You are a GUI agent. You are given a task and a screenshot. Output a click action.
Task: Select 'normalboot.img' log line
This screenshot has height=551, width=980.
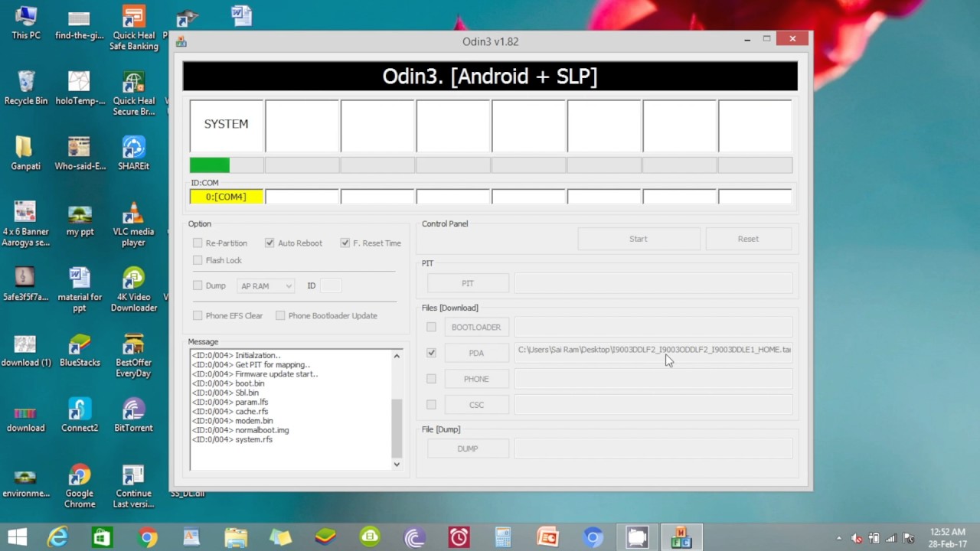[x=240, y=430]
